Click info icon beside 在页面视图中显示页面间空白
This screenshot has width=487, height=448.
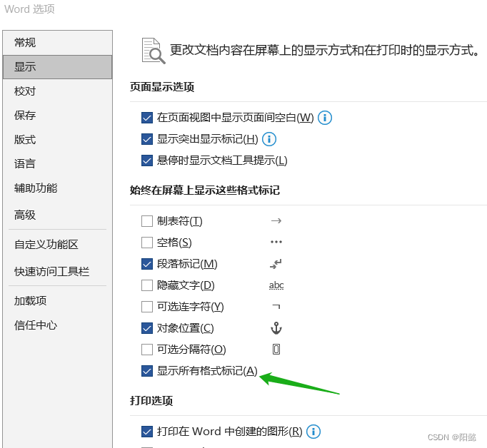point(325,118)
